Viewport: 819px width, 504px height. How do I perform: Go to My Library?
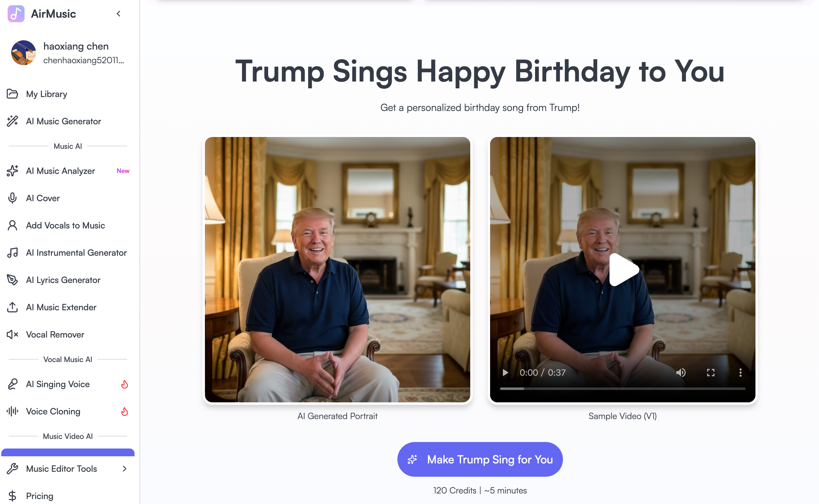click(46, 94)
